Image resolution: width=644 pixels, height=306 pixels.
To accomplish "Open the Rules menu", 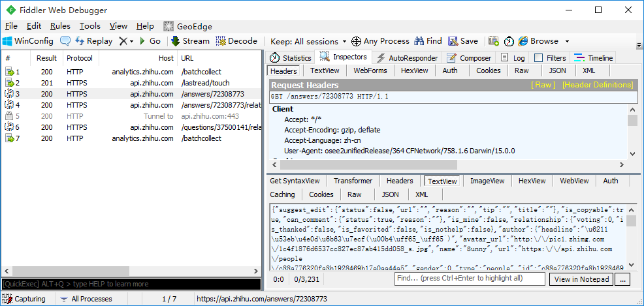I will coord(60,26).
